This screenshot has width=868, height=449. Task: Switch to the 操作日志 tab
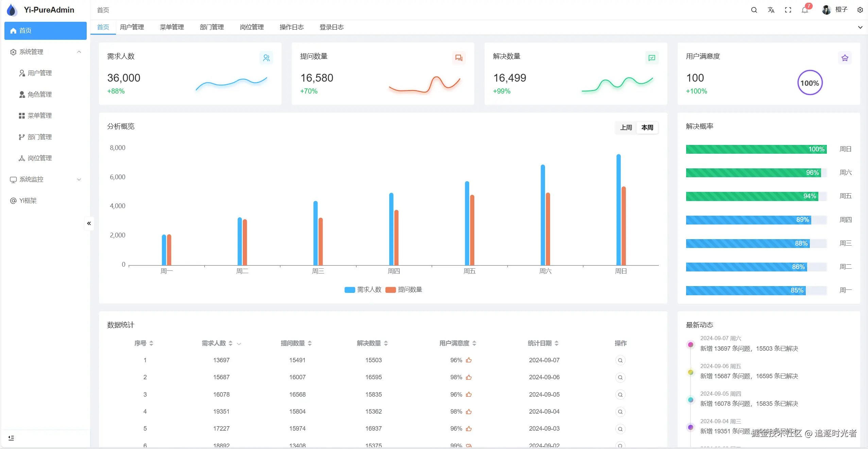(291, 27)
